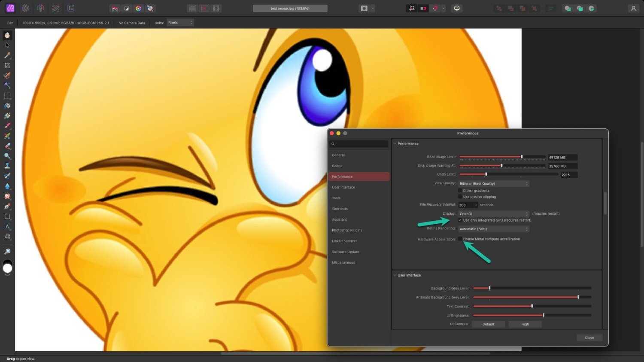The image size is (644, 362).
Task: Open the Display renderer dropdown
Action: point(493,214)
